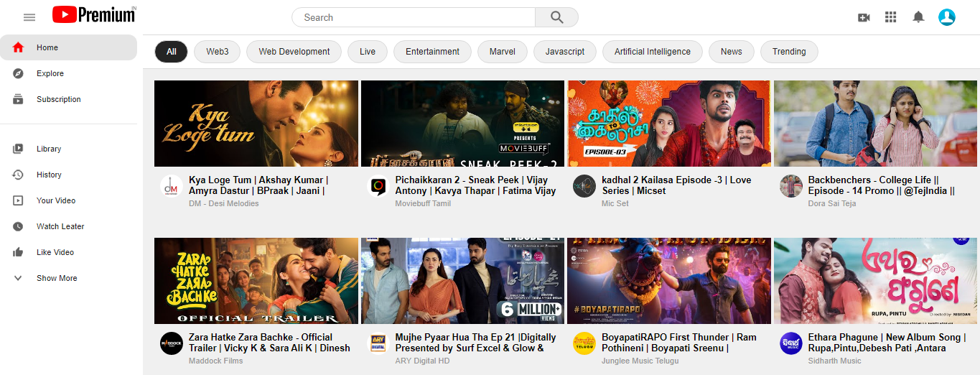This screenshot has height=375, width=980.
Task: Click the History clock icon
Action: (x=18, y=175)
